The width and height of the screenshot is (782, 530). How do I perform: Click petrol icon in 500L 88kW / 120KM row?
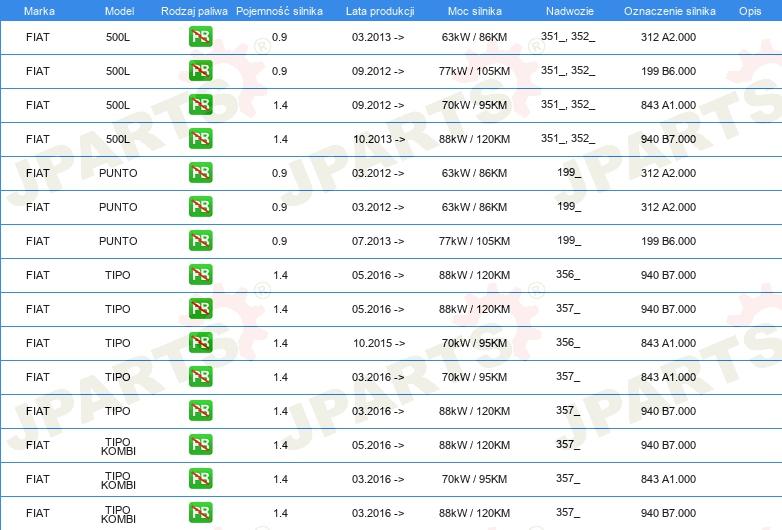click(200, 139)
